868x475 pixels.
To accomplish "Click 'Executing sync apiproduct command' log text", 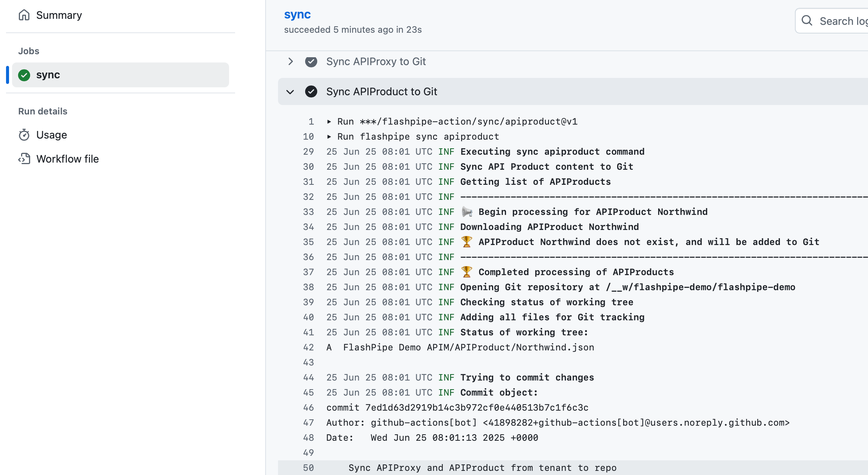I will point(552,152).
